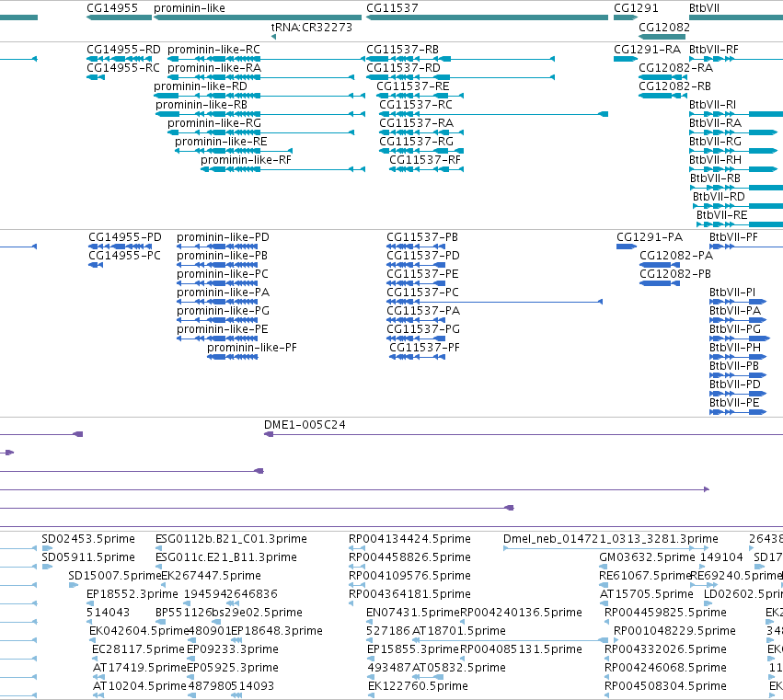Screen dimensions: 783x700
Task: Select transcript CG11537-RC
Action: pyautogui.click(x=416, y=106)
